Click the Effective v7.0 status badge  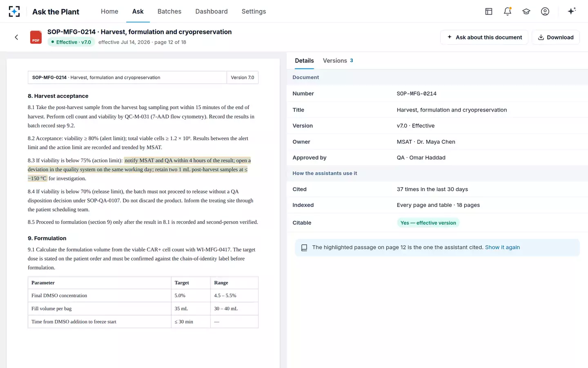71,42
